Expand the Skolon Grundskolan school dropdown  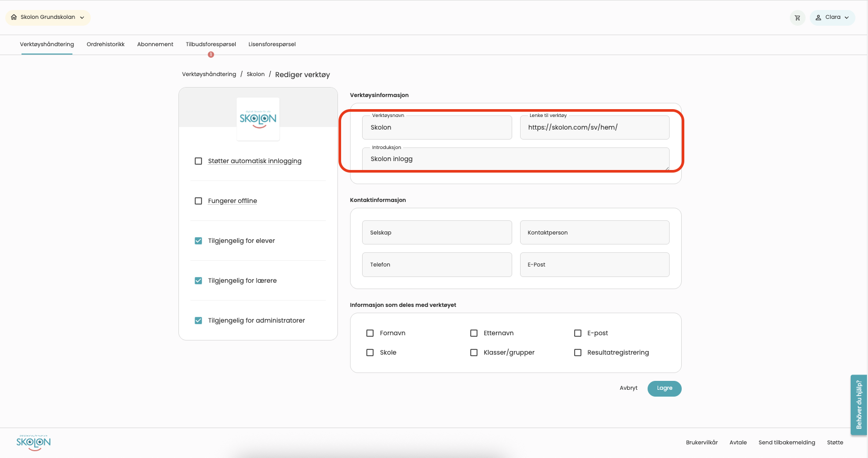[82, 17]
